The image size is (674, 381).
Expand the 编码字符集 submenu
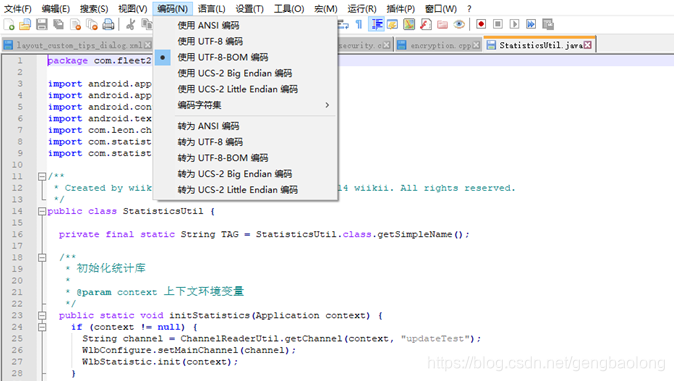pyautogui.click(x=245, y=105)
